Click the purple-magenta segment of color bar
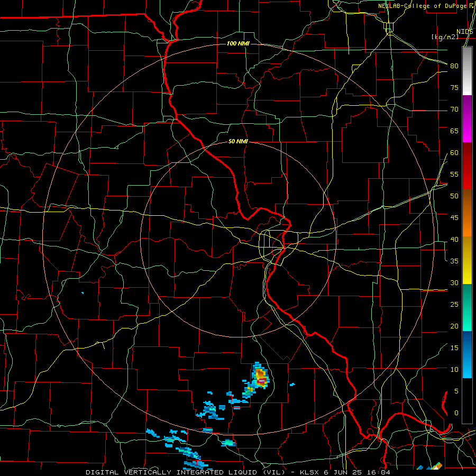The height and width of the screenshot is (476, 476). pyautogui.click(x=467, y=118)
